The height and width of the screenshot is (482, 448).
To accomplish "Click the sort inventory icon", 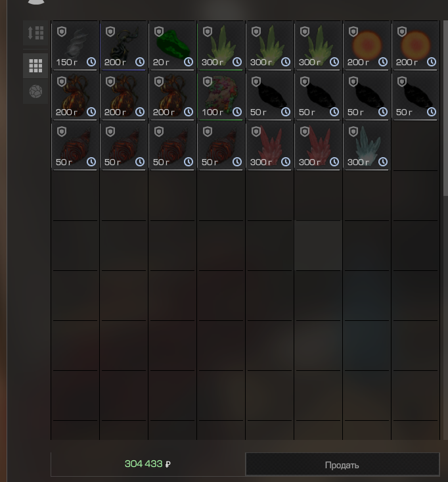I will tap(35, 33).
